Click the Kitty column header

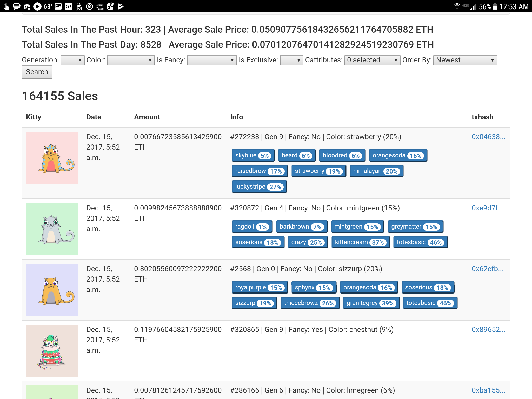pyautogui.click(x=34, y=117)
